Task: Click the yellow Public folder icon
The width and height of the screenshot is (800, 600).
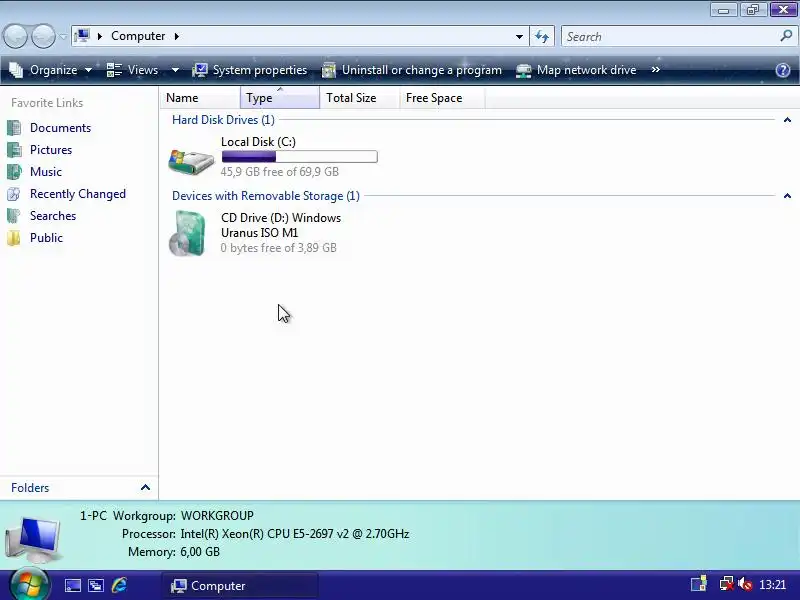Action: pyautogui.click(x=14, y=238)
